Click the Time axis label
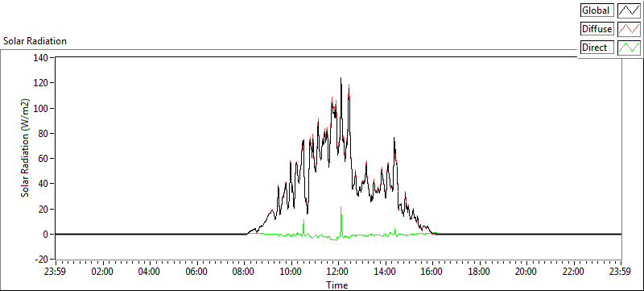The image size is (644, 291). tap(336, 285)
